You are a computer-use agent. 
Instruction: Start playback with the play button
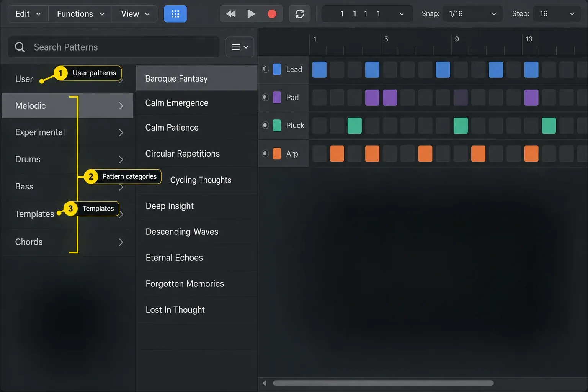click(x=251, y=14)
